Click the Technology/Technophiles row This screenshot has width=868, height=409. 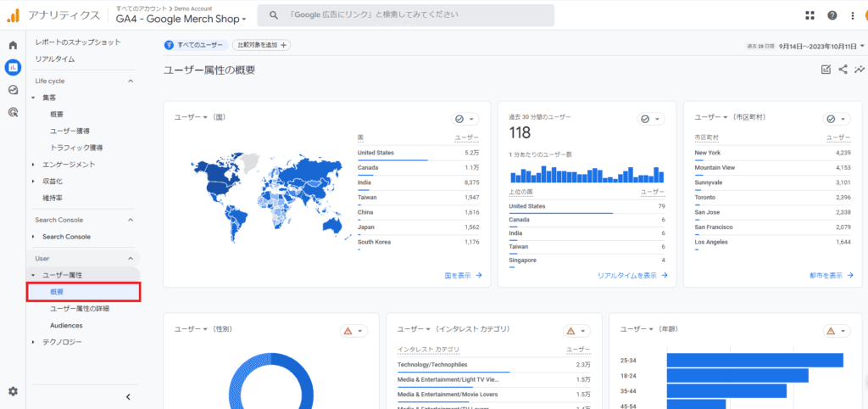494,365
